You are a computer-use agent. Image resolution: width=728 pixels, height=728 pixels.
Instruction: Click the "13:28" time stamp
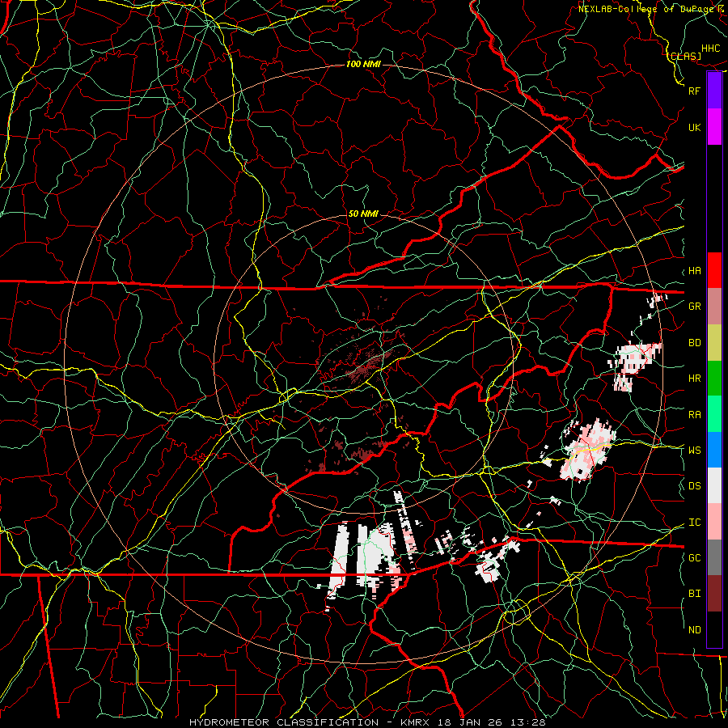(x=530, y=722)
